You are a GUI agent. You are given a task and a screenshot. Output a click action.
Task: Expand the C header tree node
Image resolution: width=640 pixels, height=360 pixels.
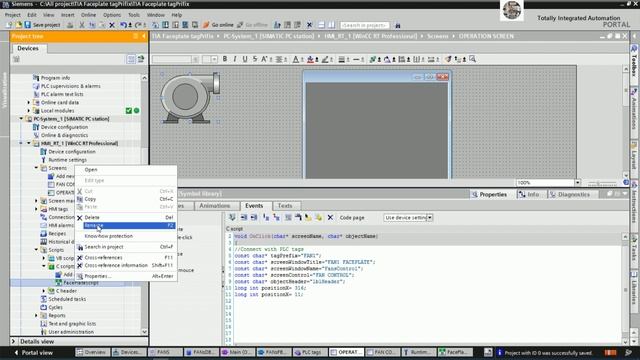[x=44, y=291]
